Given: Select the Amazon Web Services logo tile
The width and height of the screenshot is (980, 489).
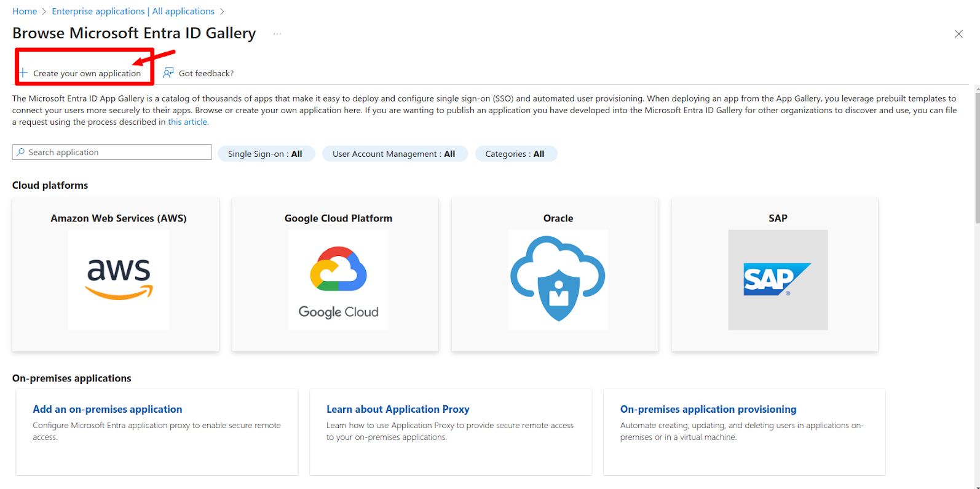Looking at the screenshot, I should click(118, 280).
